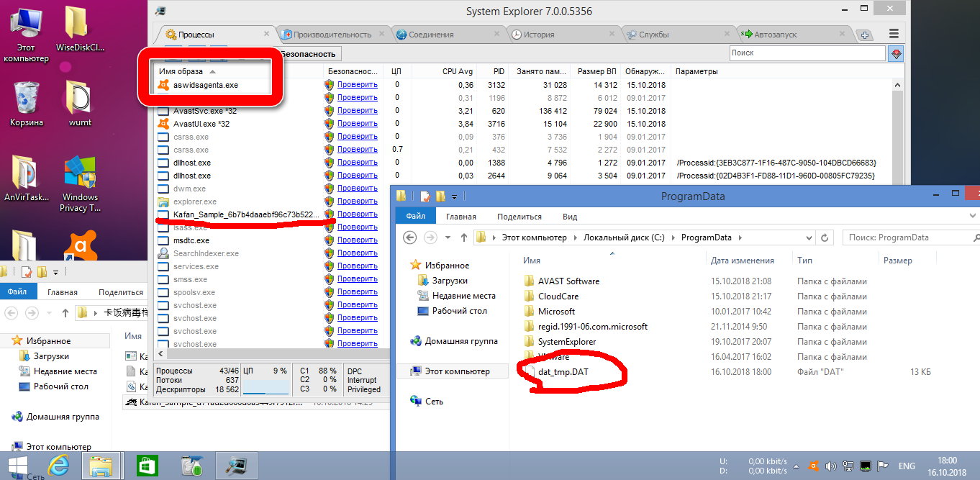Screen dimensions: 980x480
Task: Open recent locations dropdown in ProgramData window
Action: (448, 237)
